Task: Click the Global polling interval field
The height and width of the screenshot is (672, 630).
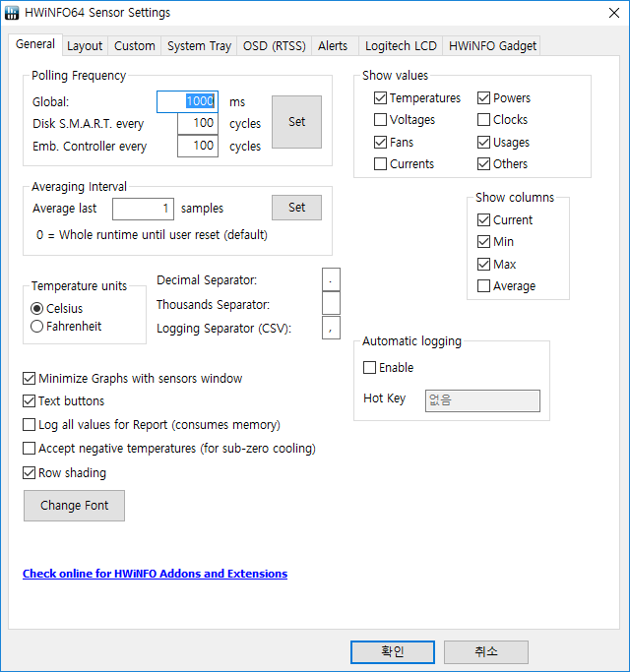Action: coord(187,101)
